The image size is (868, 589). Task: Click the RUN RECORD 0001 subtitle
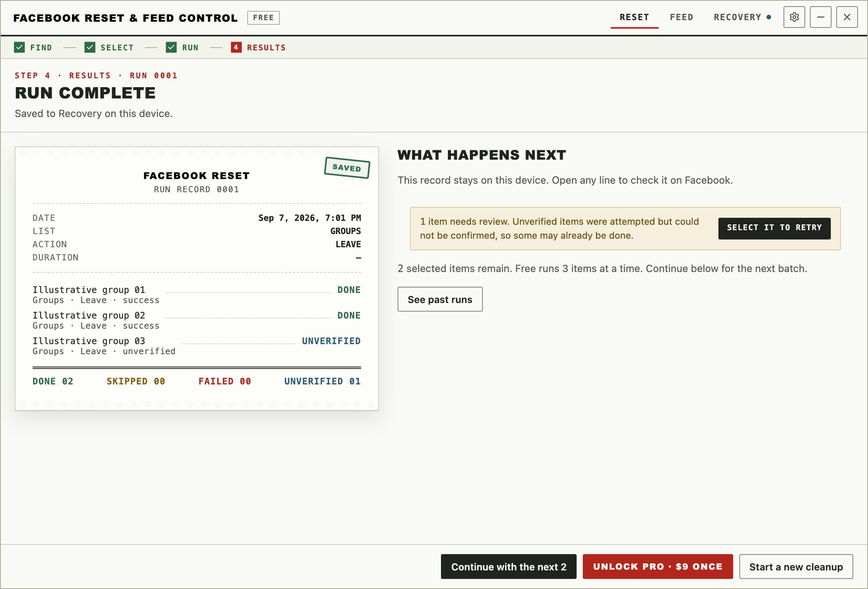tap(196, 190)
